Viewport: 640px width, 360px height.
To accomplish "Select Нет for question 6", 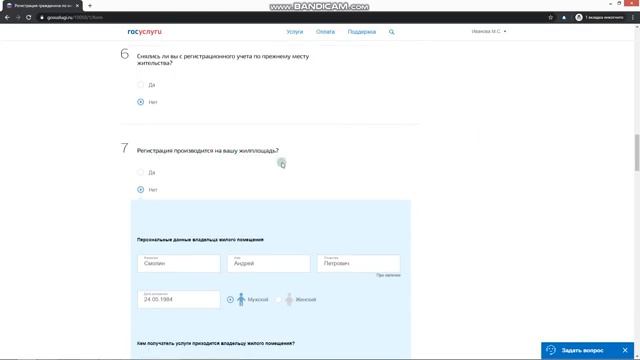I will tap(140, 102).
